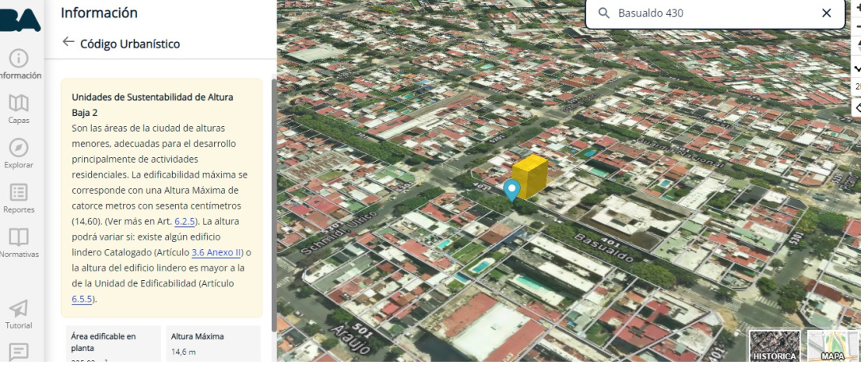
Task: Open the Explorar compass icon
Action: pyautogui.click(x=19, y=154)
